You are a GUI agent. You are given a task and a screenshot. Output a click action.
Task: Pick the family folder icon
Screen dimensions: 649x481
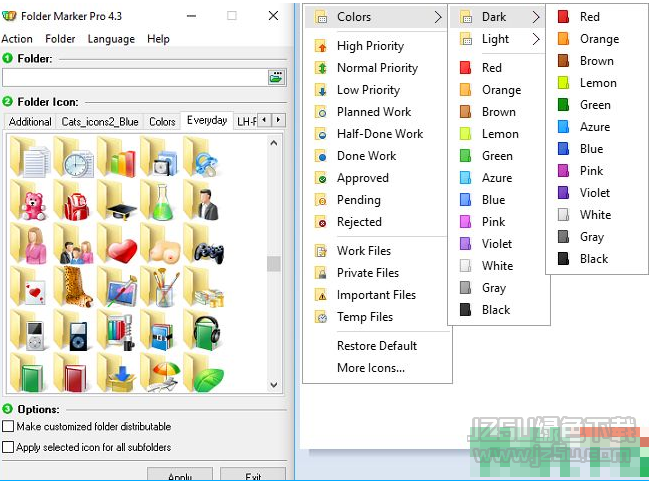(x=74, y=244)
